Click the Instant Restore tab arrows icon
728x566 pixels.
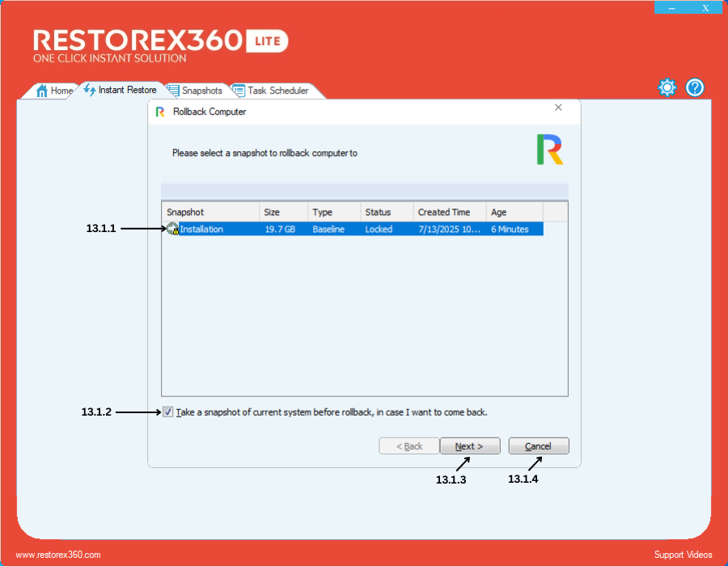point(89,90)
